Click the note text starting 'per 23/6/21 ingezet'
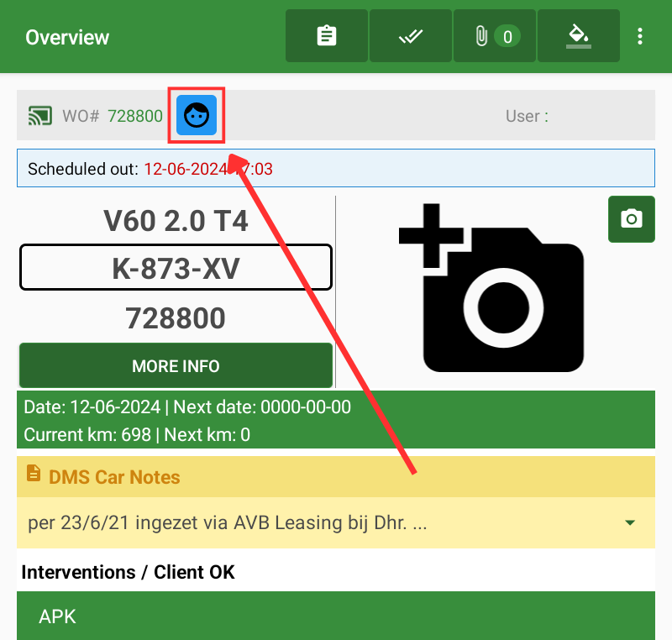Image resolution: width=672 pixels, height=640 pixels. pyautogui.click(x=228, y=523)
